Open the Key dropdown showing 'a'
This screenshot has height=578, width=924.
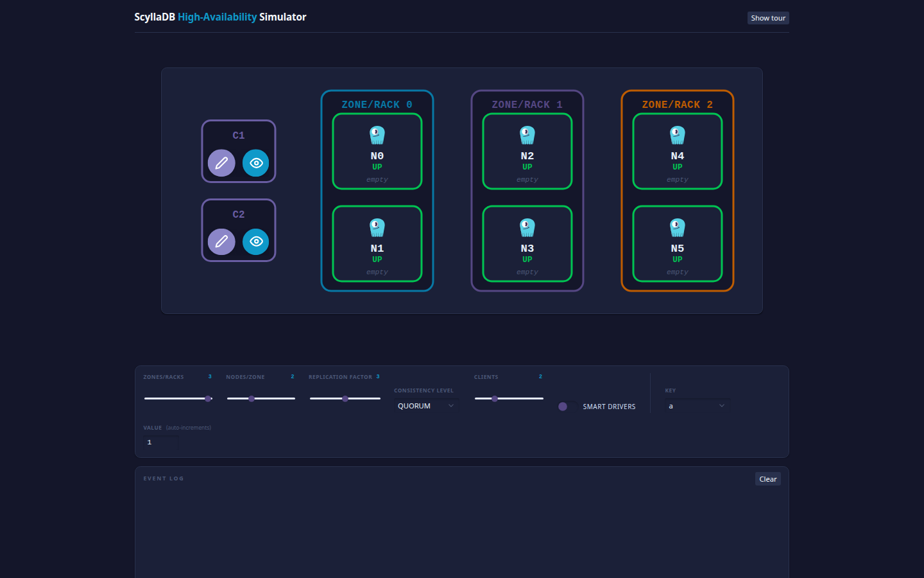click(697, 406)
